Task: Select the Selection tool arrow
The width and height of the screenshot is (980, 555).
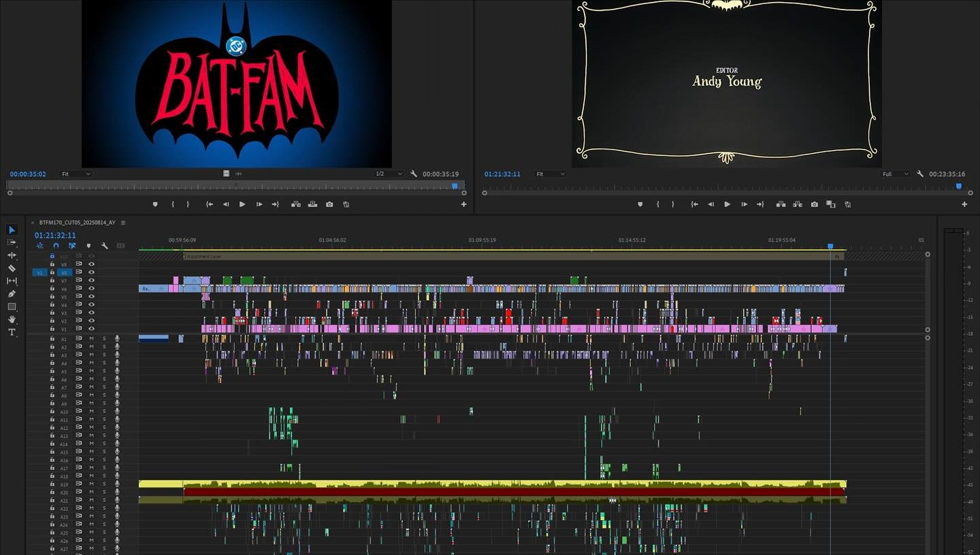Action: [x=12, y=230]
